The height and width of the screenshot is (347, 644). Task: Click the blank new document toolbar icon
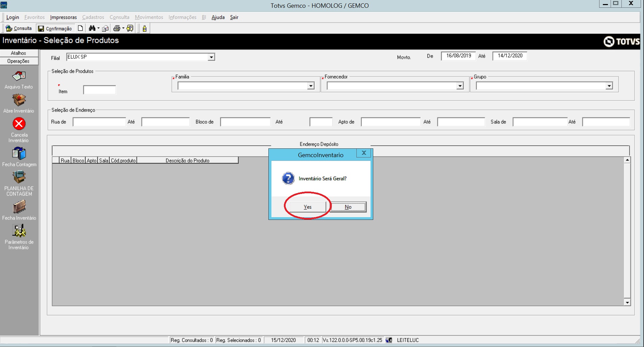80,28
